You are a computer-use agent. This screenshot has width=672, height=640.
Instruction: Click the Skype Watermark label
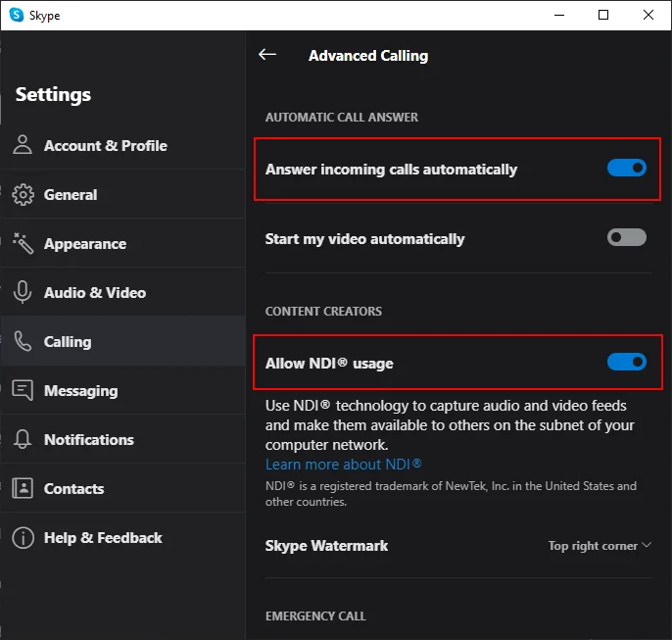coord(326,546)
